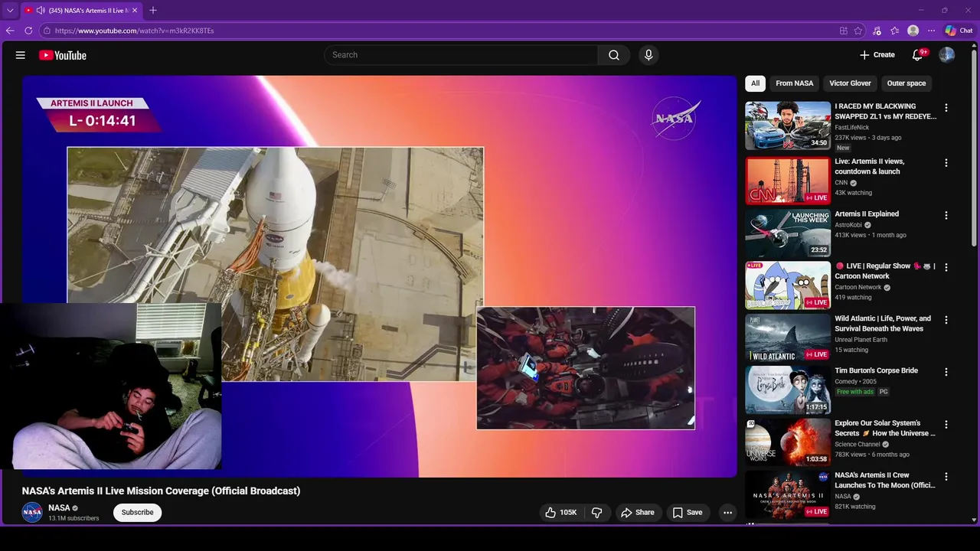Screen dimensions: 980x551
Task: Expand the tab search dropdown chevron
Action: [10, 10]
